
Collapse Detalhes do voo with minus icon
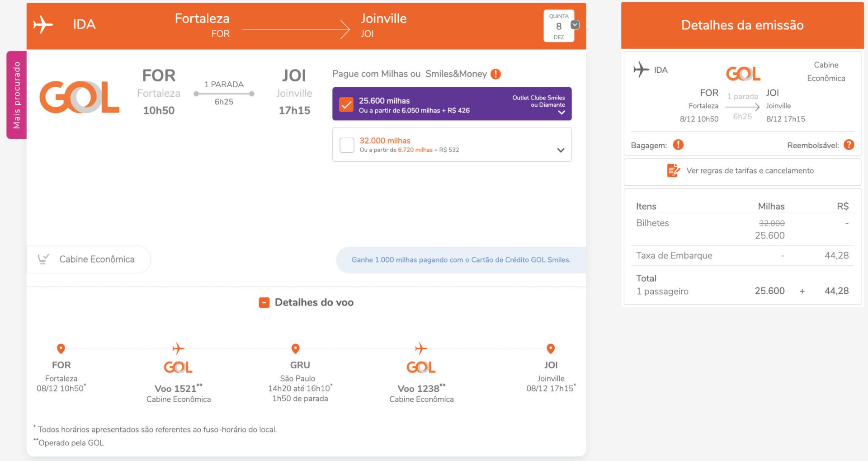click(264, 302)
